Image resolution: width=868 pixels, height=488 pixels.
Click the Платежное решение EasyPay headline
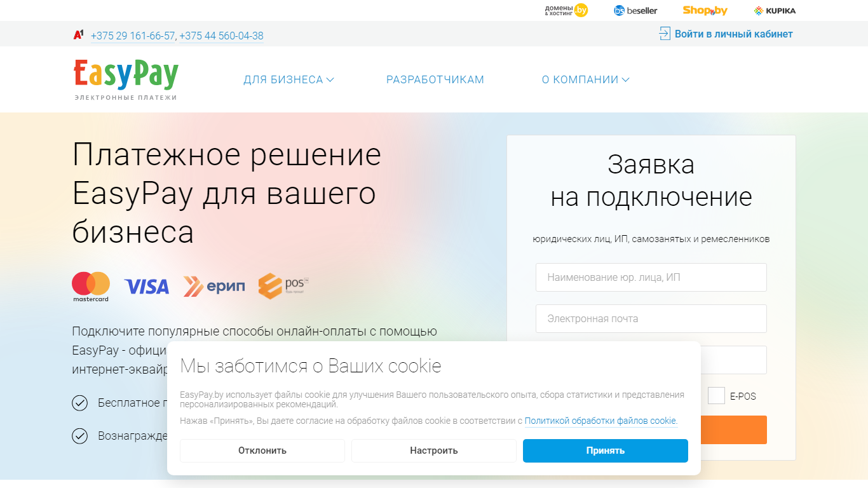(x=227, y=193)
